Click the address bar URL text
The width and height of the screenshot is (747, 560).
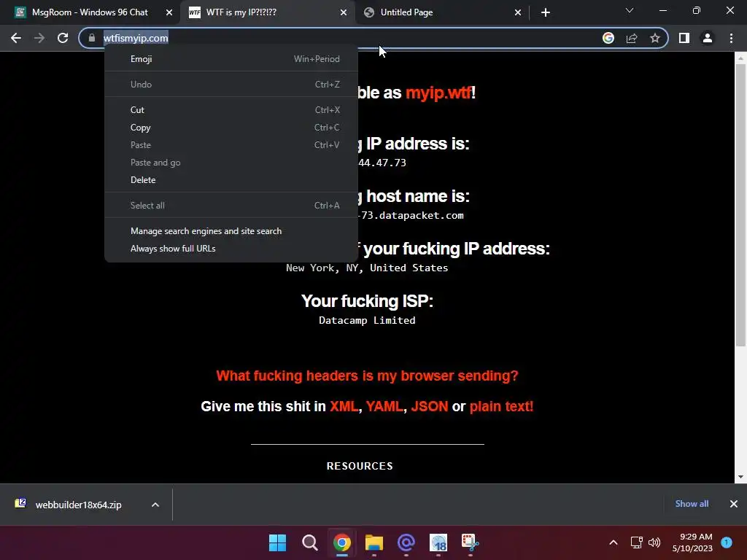(136, 38)
